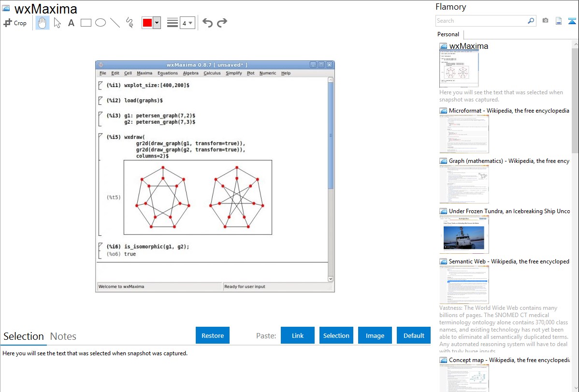Open the Numeric menu in wxMaxima
579x392 pixels.
point(268,73)
